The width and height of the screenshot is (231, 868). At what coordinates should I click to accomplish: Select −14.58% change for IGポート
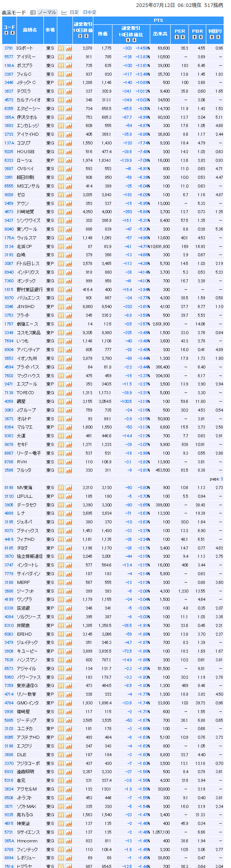(x=142, y=48)
